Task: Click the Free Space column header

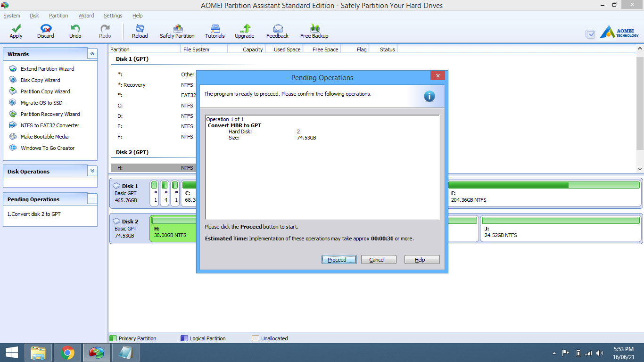Action: pyautogui.click(x=322, y=49)
